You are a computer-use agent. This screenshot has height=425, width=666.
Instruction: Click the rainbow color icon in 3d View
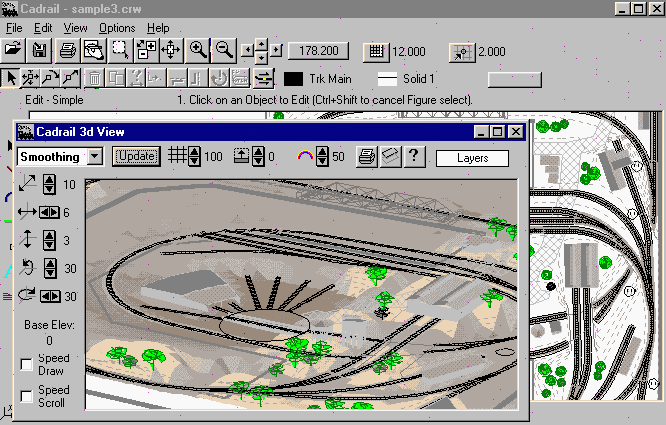click(305, 155)
